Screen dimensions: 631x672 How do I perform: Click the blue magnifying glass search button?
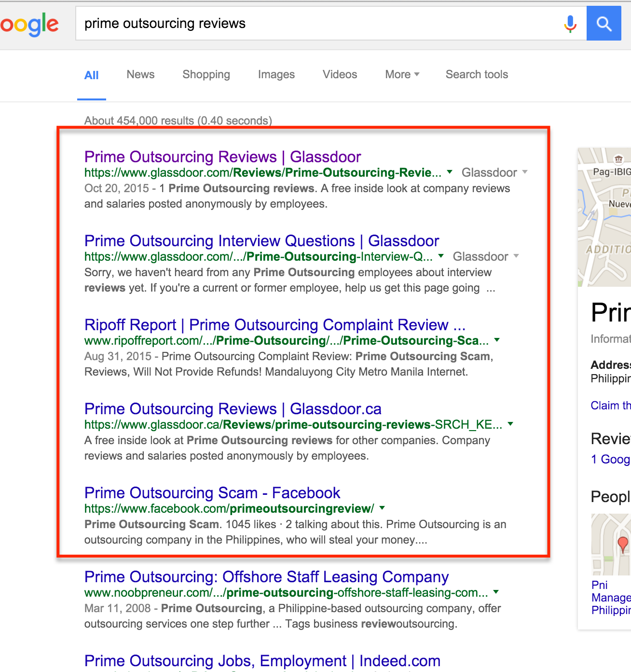pos(604,23)
